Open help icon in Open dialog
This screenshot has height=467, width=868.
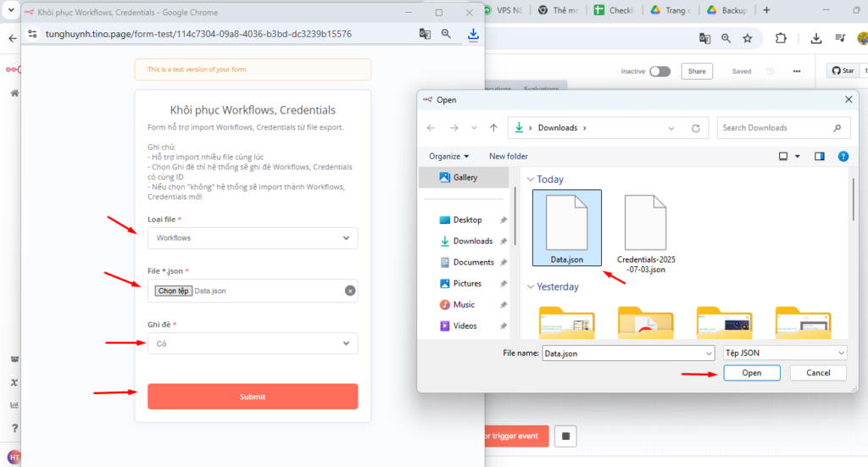click(843, 157)
